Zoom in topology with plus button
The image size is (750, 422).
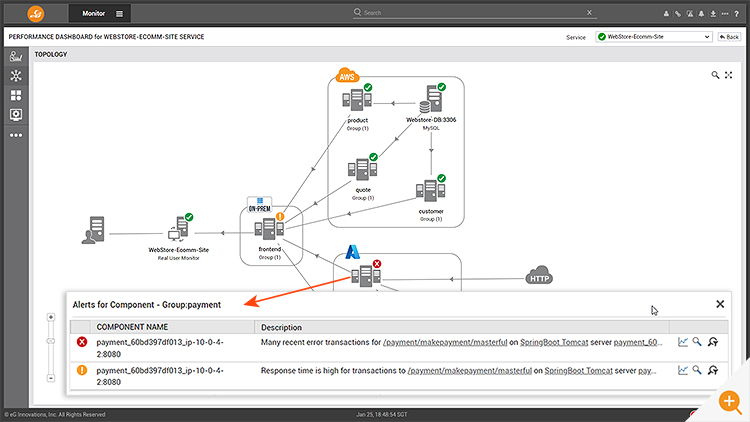[51, 317]
